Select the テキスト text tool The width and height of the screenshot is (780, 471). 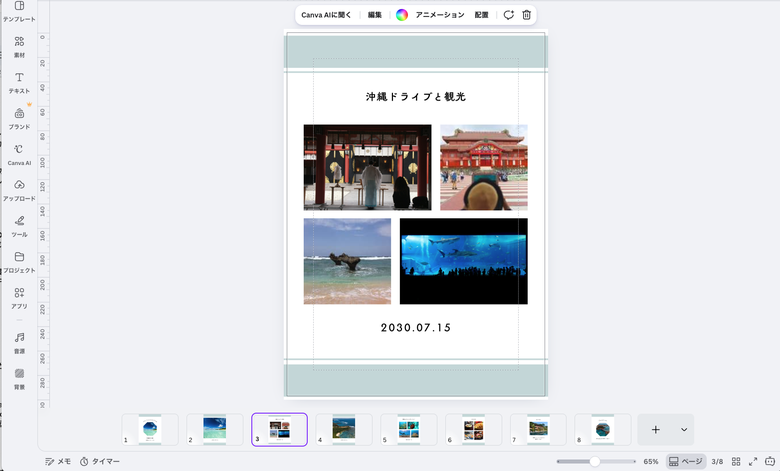(19, 83)
